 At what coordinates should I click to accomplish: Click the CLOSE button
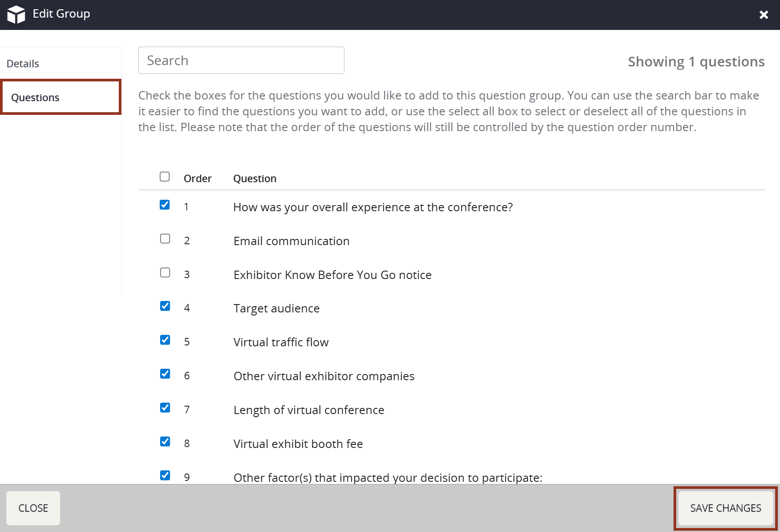click(33, 508)
